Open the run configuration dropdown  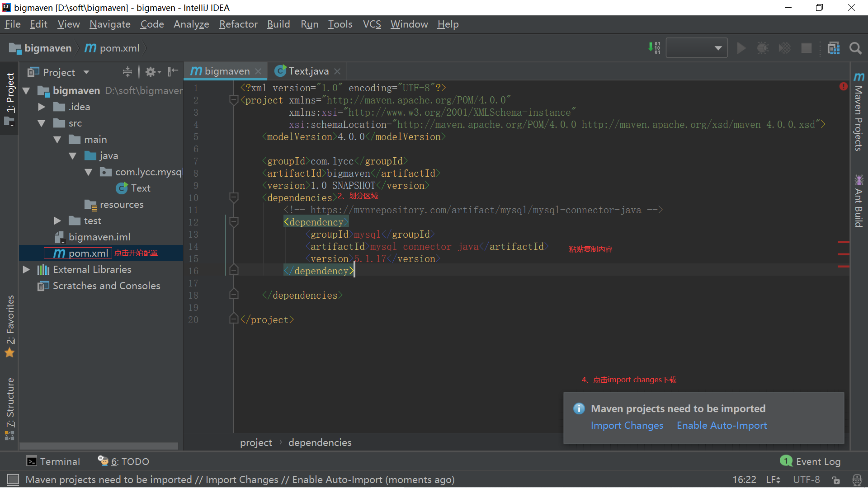[697, 48]
